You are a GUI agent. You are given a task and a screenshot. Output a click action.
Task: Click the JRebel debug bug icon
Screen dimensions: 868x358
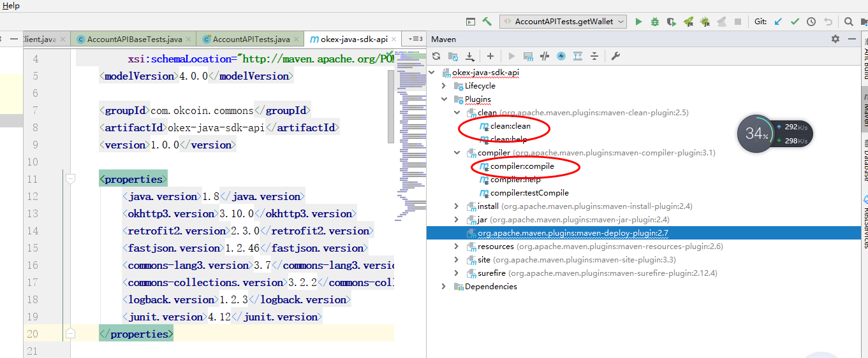(x=705, y=22)
